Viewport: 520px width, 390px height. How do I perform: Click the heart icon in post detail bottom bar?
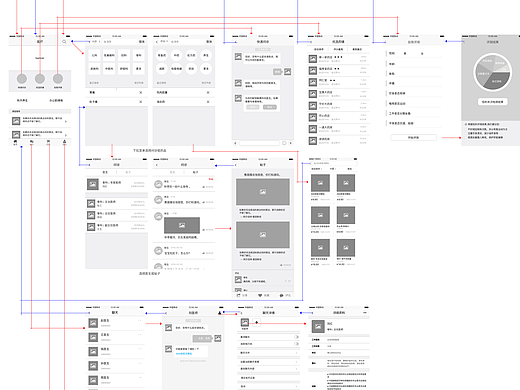coord(260,295)
